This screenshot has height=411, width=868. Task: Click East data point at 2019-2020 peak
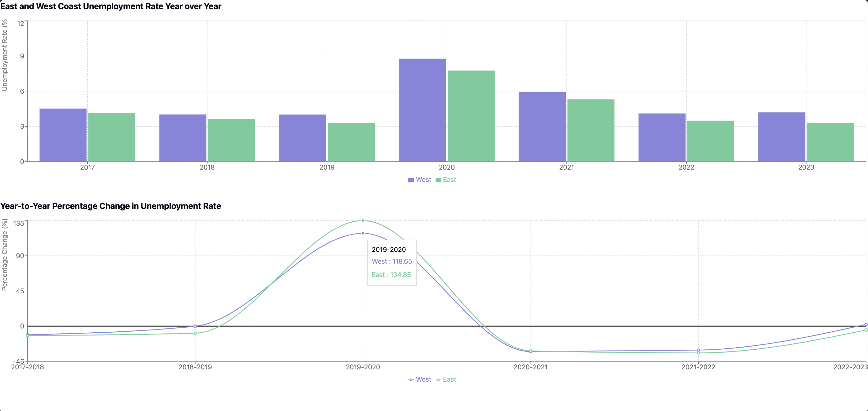click(x=363, y=221)
